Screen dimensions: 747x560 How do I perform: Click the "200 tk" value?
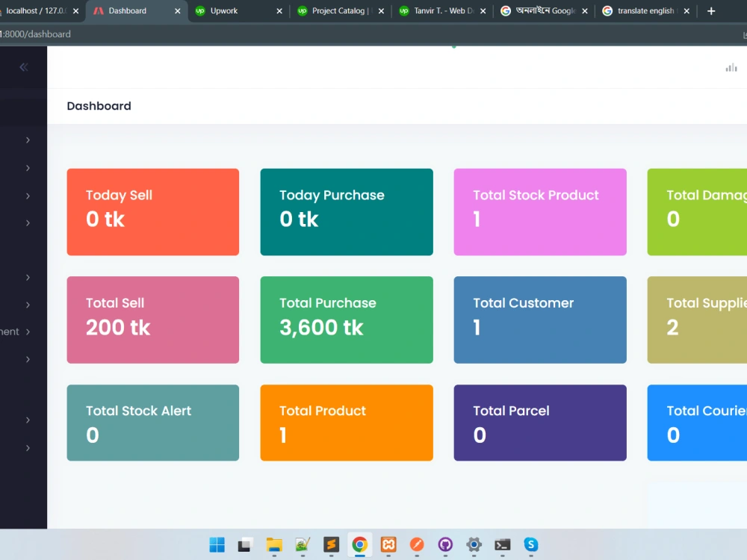click(x=118, y=328)
